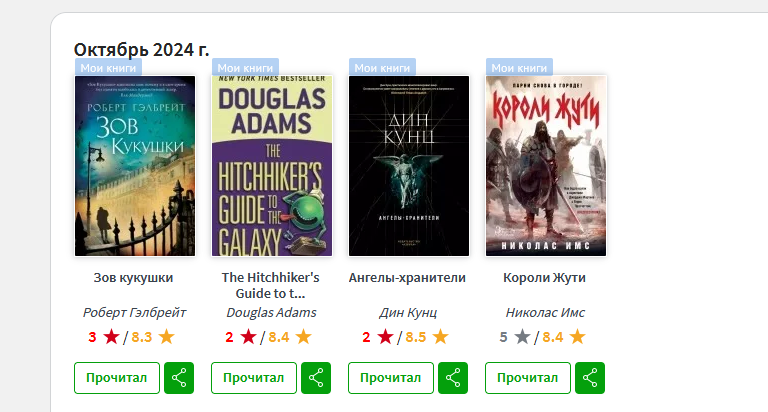Image resolution: width=768 pixels, height=412 pixels.
Task: Open author link Дин Кунц
Action: point(408,312)
